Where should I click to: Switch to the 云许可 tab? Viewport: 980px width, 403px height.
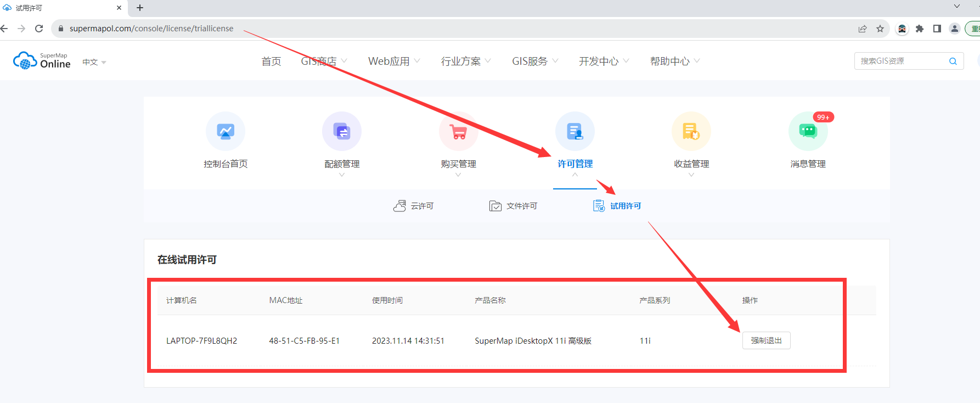[414, 206]
